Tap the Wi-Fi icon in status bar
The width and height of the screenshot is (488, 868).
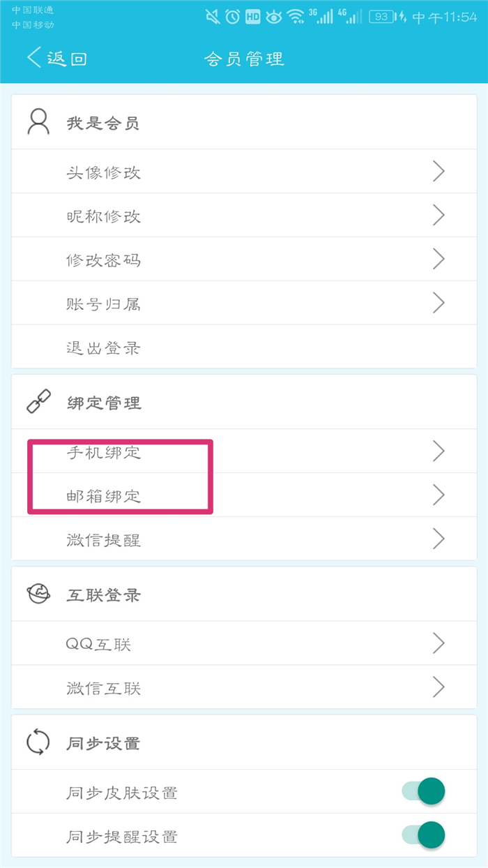pos(296,17)
